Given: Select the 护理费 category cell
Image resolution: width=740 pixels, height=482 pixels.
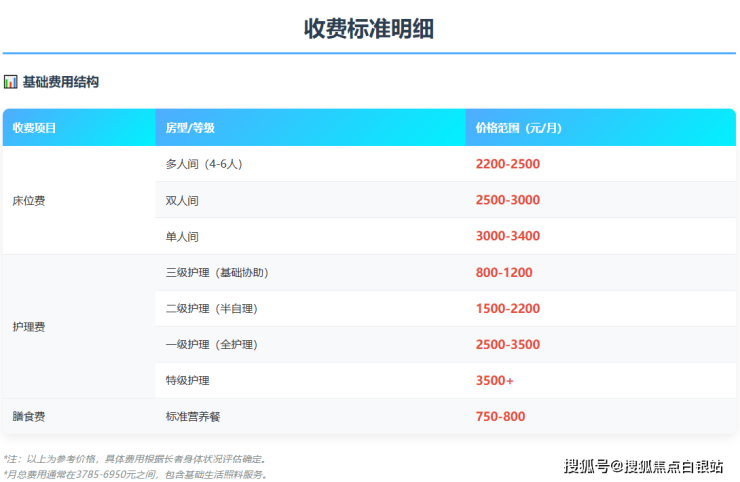Looking at the screenshot, I should (29, 326).
